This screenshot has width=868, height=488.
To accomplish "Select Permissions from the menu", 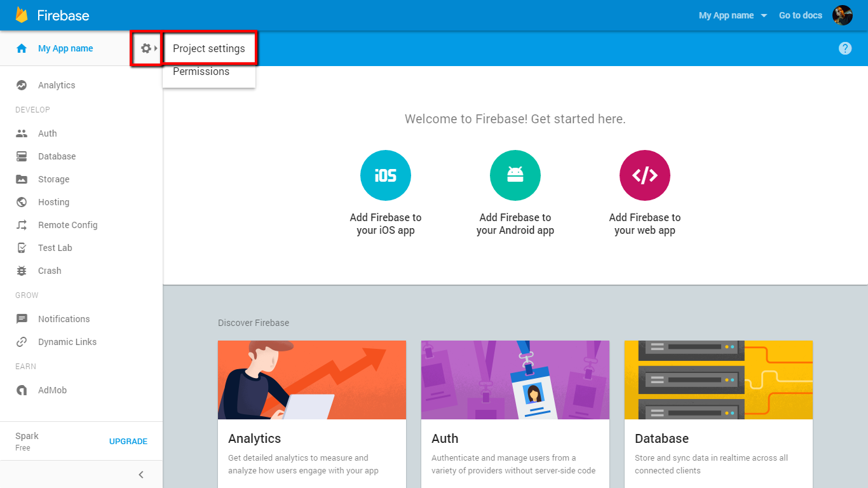I will coord(201,72).
